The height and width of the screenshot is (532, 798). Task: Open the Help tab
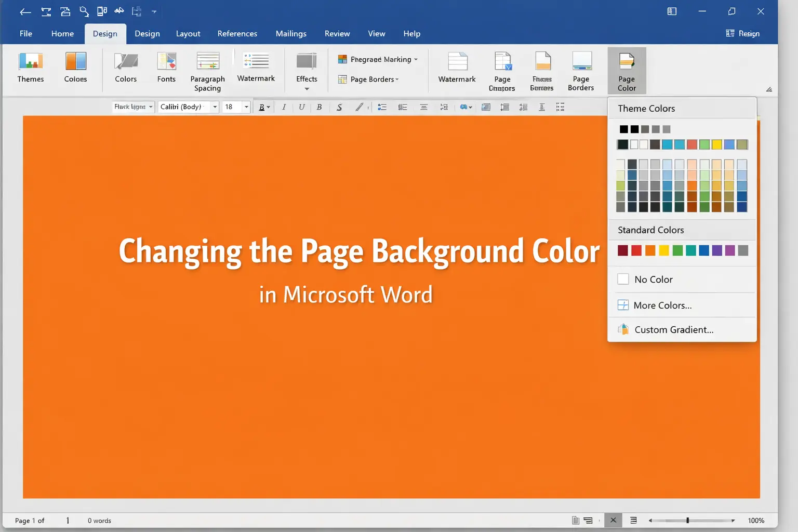pos(412,33)
